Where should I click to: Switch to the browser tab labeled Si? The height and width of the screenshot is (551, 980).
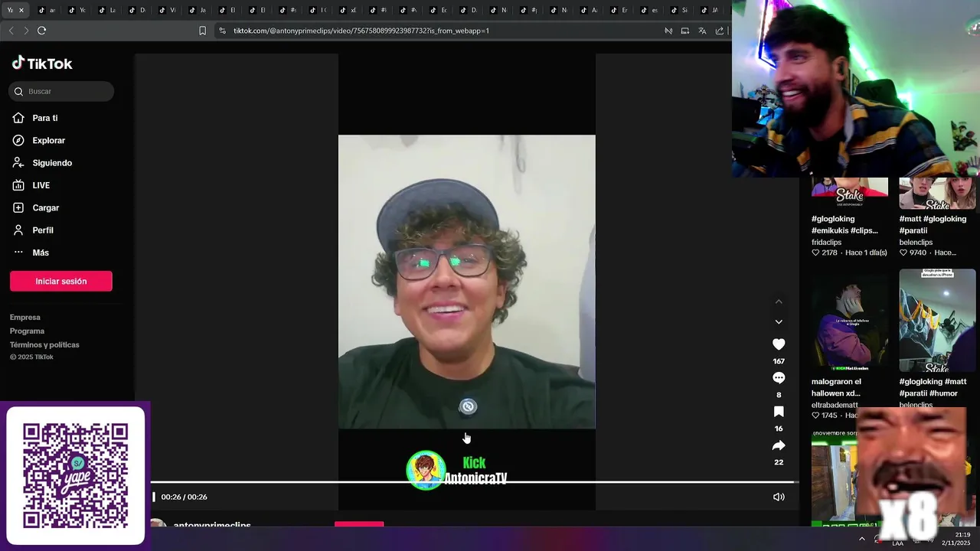tap(679, 10)
